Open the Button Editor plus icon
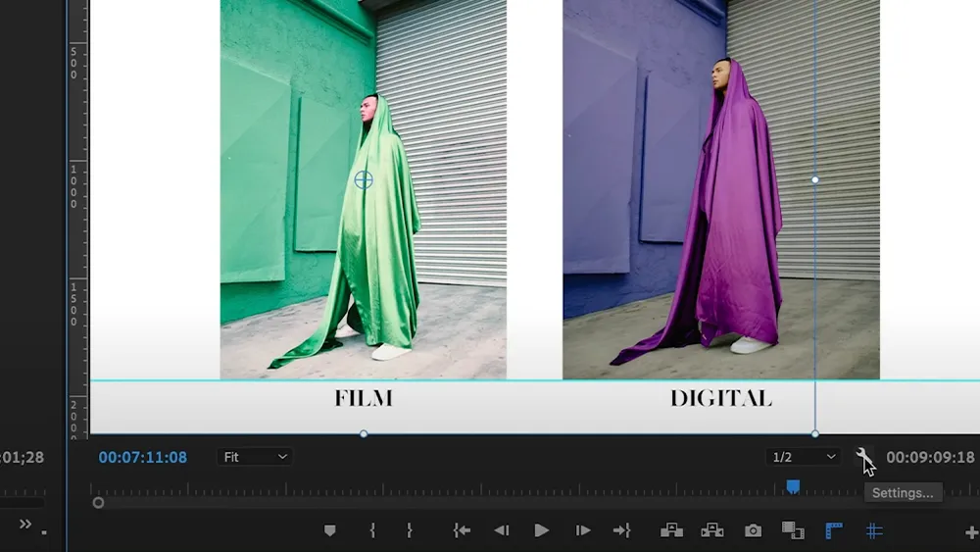Viewport: 980px width, 552px height. 971,532
